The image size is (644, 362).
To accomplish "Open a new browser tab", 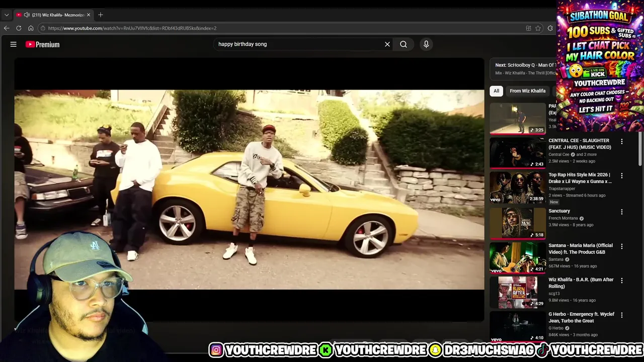I will tap(101, 15).
